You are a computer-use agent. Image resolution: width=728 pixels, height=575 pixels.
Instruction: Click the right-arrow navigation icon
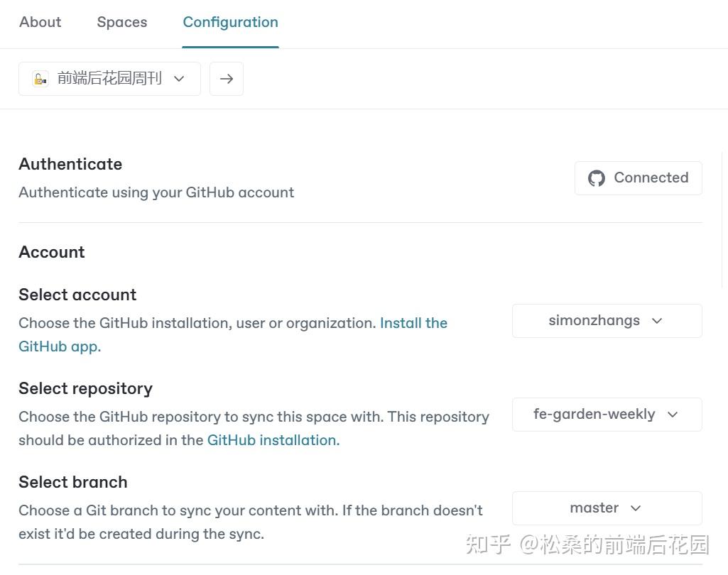point(226,78)
